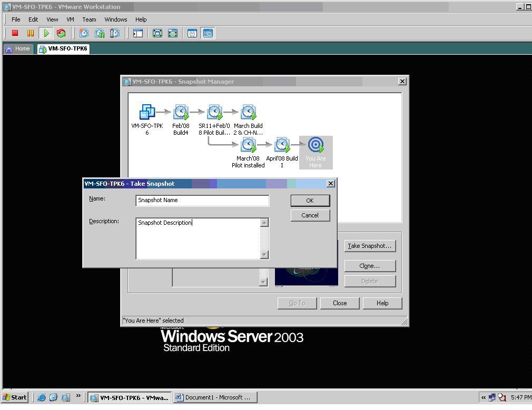This screenshot has width=532, height=410.
Task: Open the Edit menu
Action: click(33, 19)
